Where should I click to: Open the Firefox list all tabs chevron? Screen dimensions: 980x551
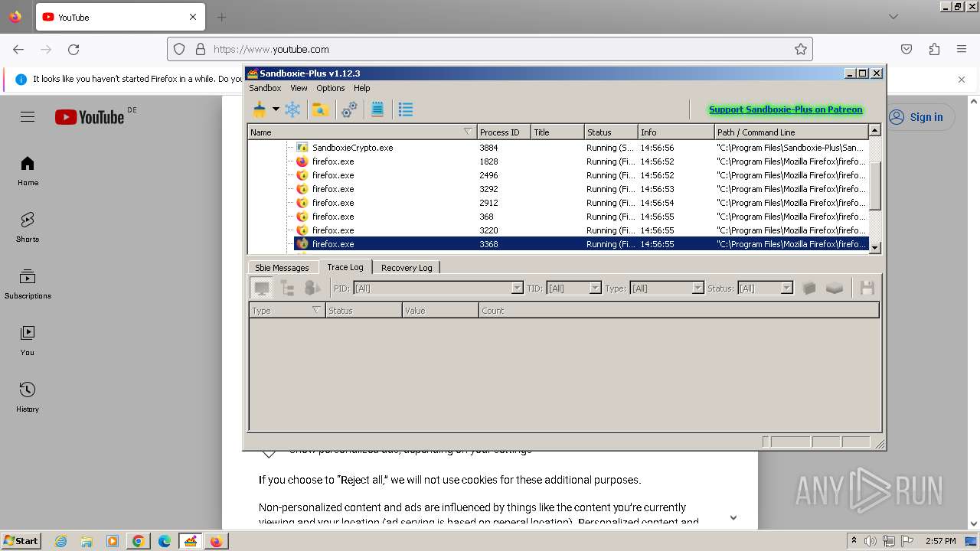(893, 17)
